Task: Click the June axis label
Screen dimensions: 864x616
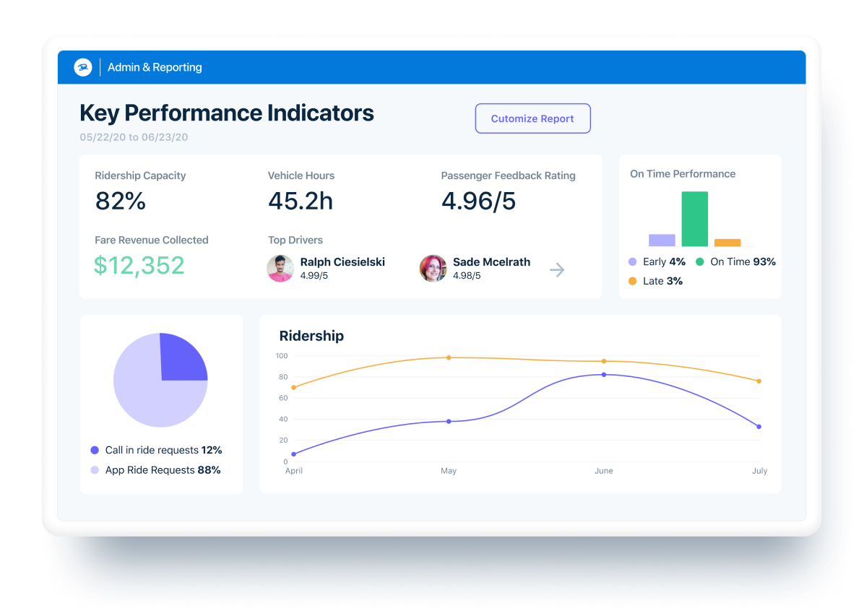Action: 604,471
